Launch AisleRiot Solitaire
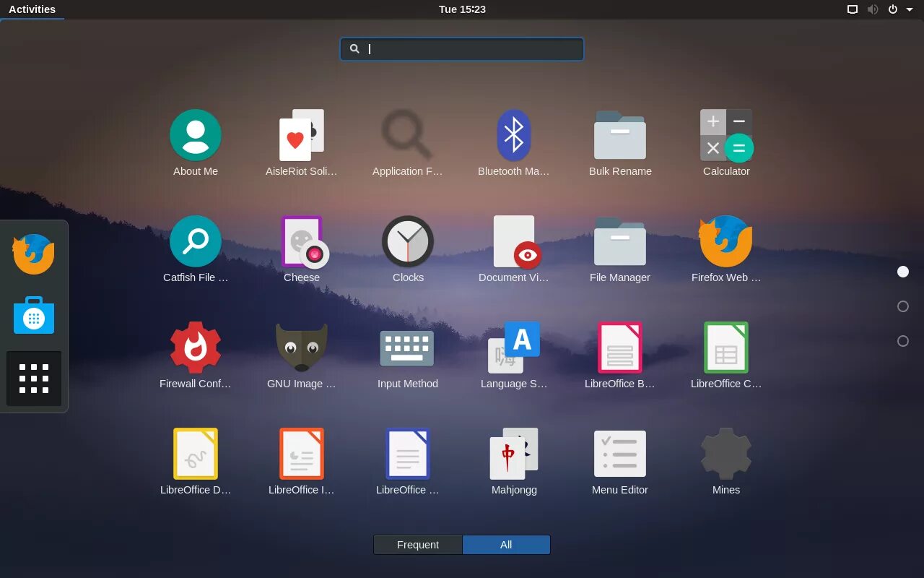The width and height of the screenshot is (924, 578). point(302,143)
